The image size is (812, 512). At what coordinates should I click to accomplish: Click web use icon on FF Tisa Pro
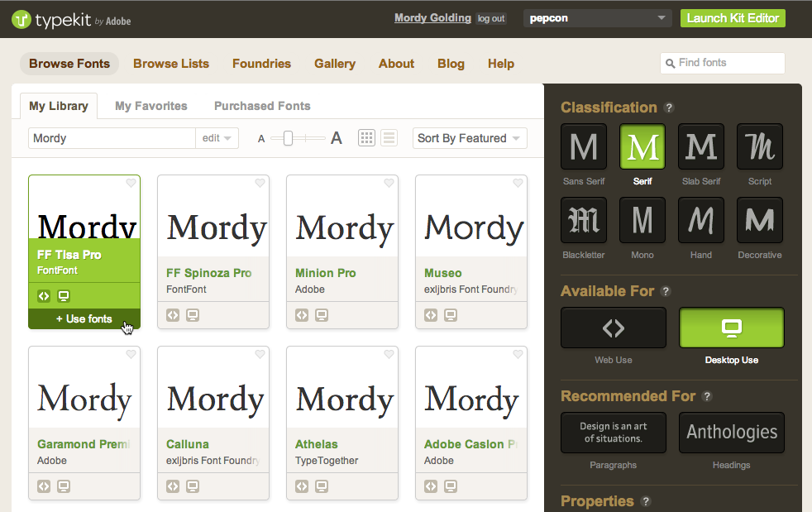[44, 296]
